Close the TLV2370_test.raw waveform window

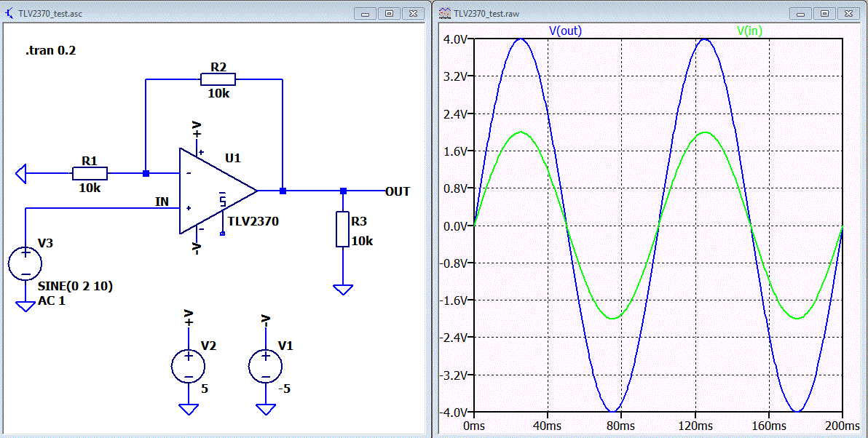click(x=848, y=13)
